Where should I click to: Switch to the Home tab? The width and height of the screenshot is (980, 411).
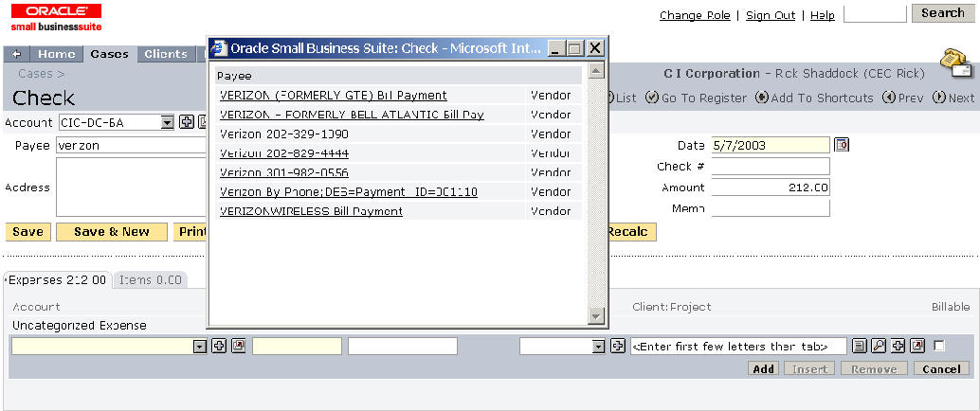point(57,54)
